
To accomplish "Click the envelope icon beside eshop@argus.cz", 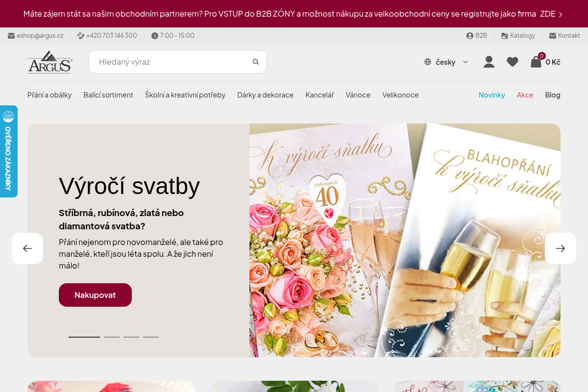I will pyautogui.click(x=11, y=36).
